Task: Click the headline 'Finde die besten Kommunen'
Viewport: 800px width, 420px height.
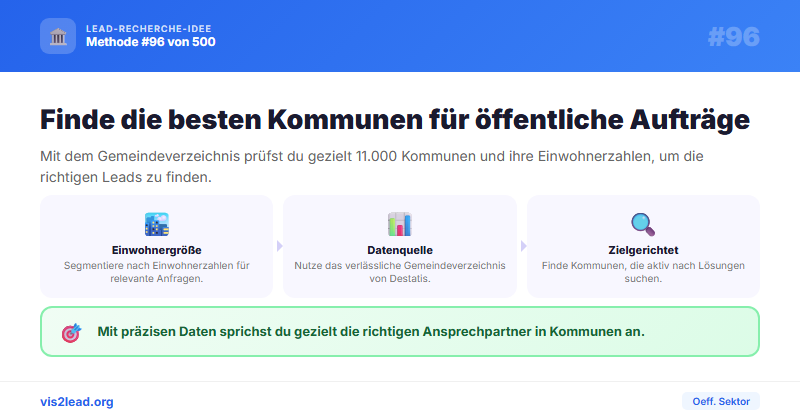Action: [395, 119]
